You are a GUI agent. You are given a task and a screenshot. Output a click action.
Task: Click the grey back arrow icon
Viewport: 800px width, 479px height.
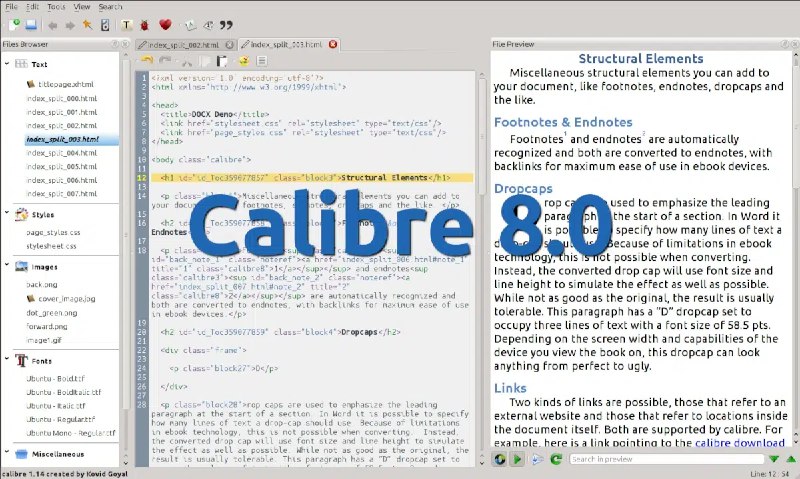52,25
